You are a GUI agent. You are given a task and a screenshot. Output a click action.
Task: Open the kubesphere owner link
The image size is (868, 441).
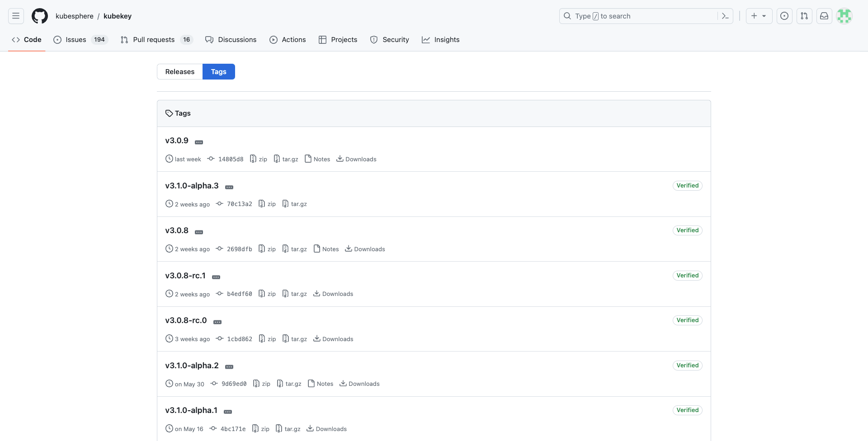pos(75,16)
